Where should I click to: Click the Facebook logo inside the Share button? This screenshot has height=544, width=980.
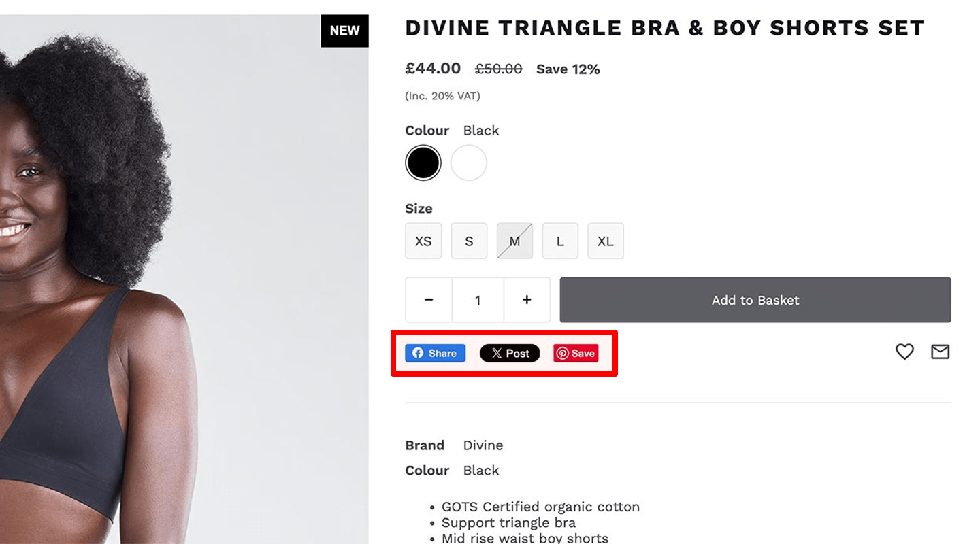(417, 353)
